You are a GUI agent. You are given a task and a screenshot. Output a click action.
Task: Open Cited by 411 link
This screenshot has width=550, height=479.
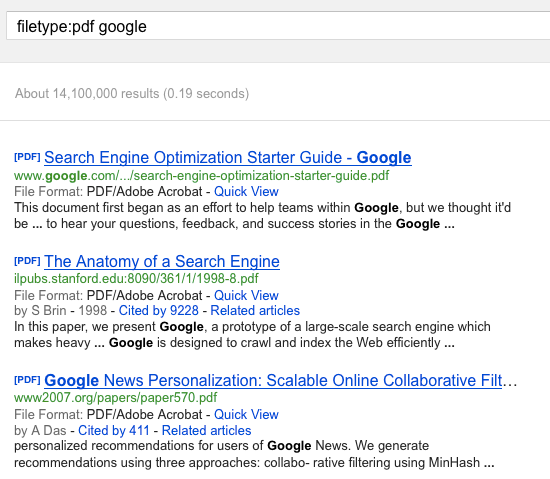click(114, 430)
